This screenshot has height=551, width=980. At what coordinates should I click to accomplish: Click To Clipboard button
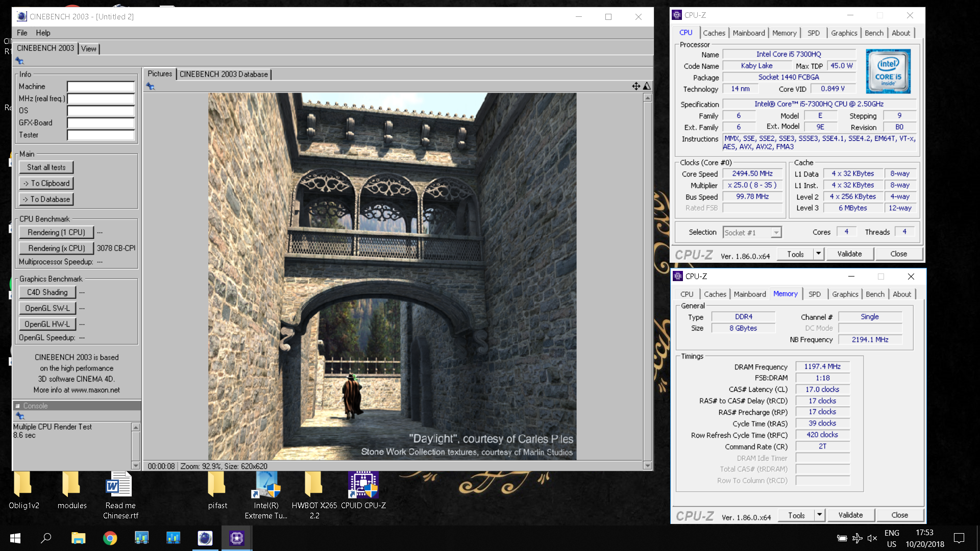46,183
